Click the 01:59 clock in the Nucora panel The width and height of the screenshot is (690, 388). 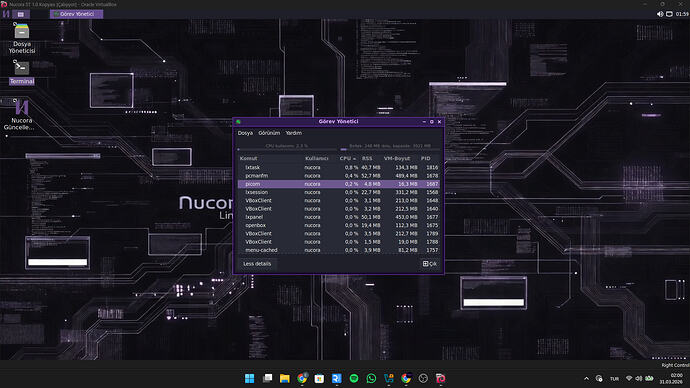pyautogui.click(x=682, y=14)
